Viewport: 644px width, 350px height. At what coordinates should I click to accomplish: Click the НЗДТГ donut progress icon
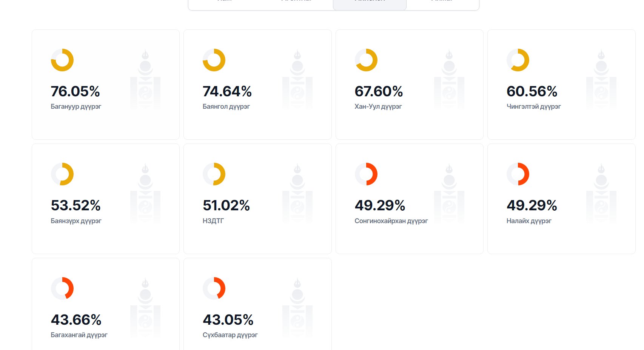(x=214, y=174)
